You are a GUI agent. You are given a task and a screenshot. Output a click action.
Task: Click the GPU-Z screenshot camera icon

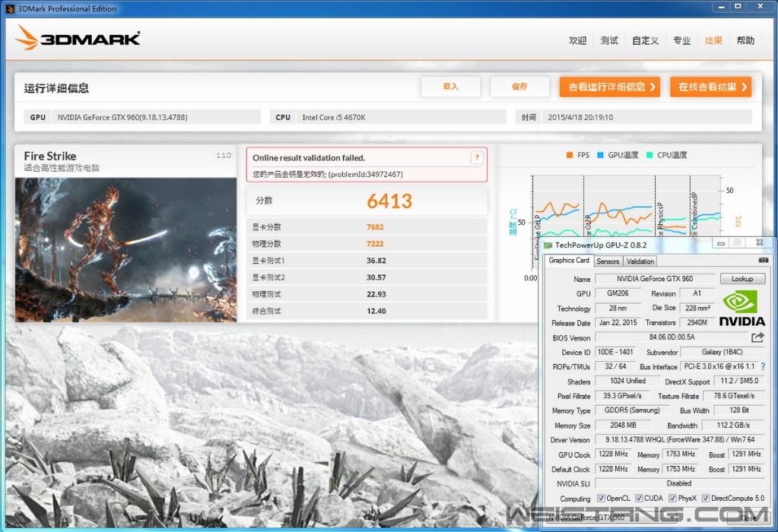[x=763, y=260]
